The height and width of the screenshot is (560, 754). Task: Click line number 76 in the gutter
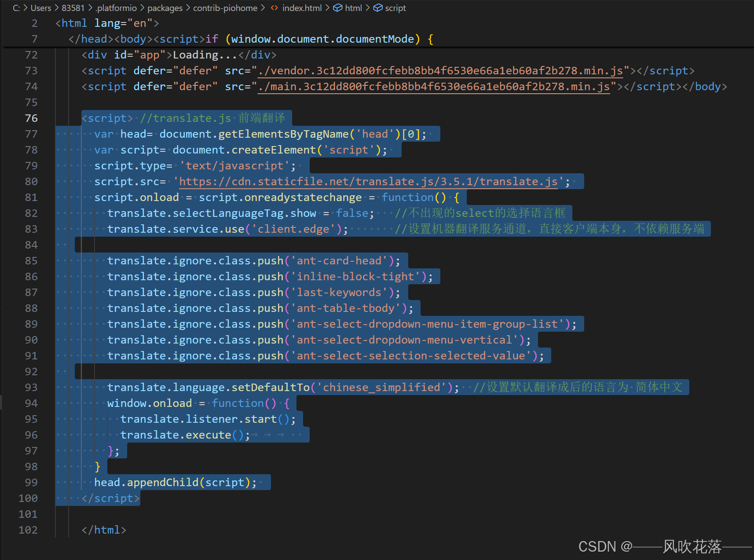point(31,118)
